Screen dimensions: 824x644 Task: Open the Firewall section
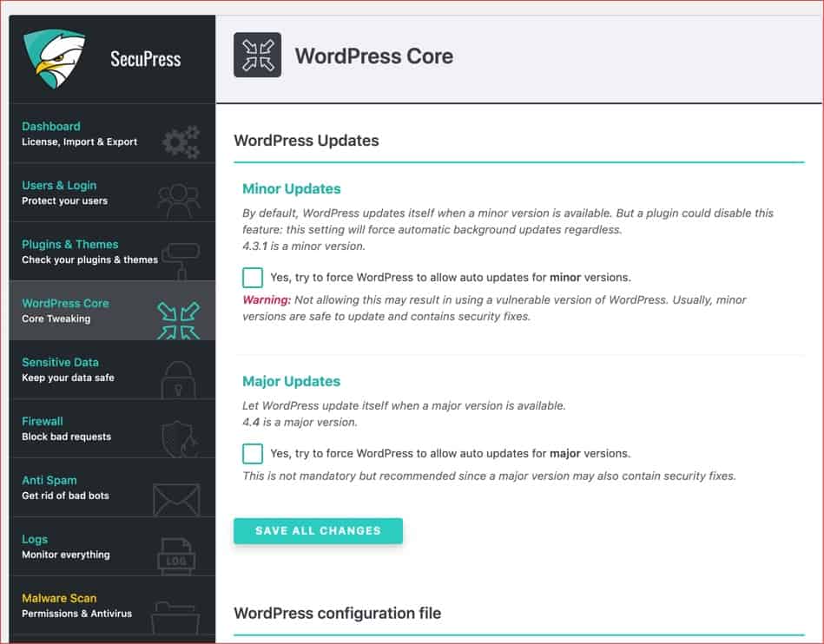point(112,429)
